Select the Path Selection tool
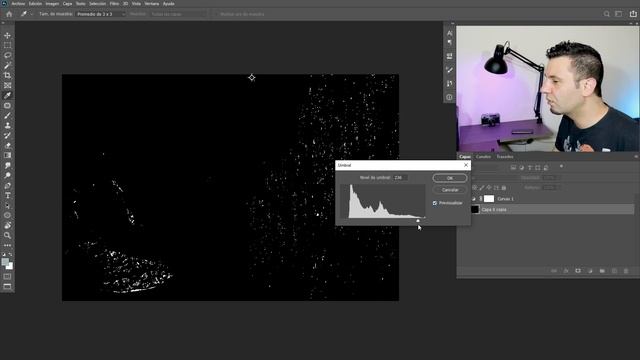Viewport: 640px width, 360px height. [x=7, y=205]
